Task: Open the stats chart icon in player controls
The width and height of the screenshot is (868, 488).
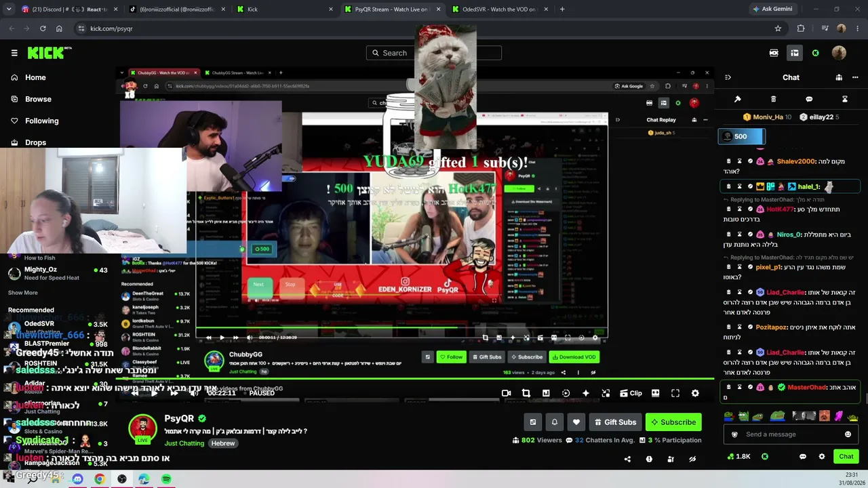Action: (x=546, y=393)
